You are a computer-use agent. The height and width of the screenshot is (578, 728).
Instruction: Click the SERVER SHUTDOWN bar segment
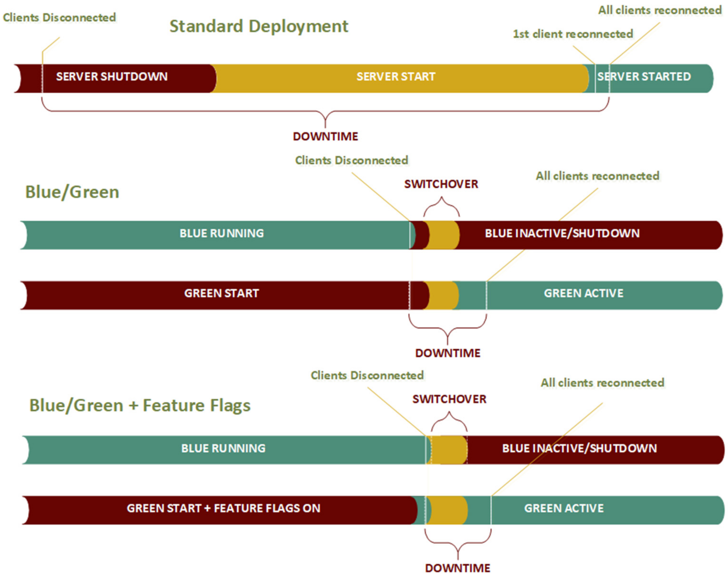112,77
